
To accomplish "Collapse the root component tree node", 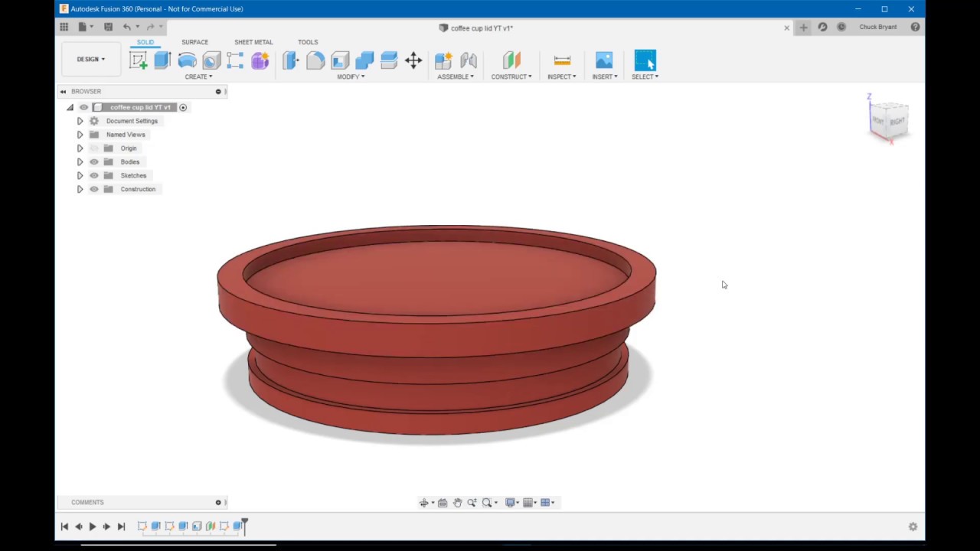I will [x=70, y=107].
